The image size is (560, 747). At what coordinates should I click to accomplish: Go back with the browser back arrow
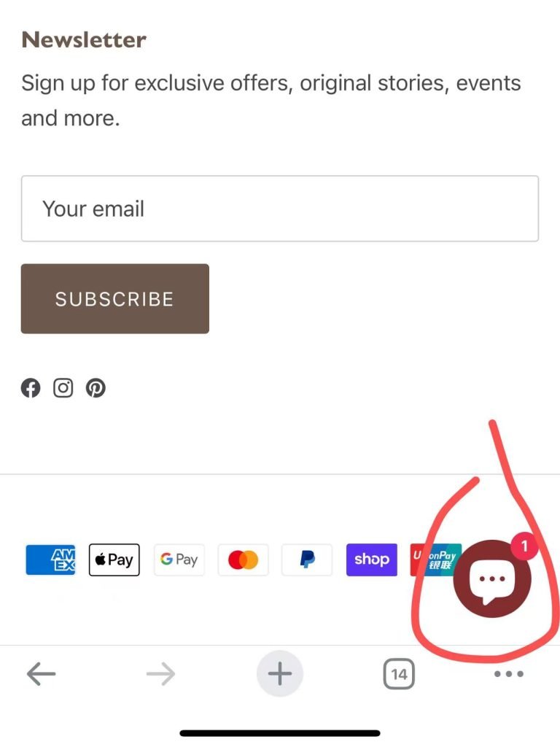(41, 673)
